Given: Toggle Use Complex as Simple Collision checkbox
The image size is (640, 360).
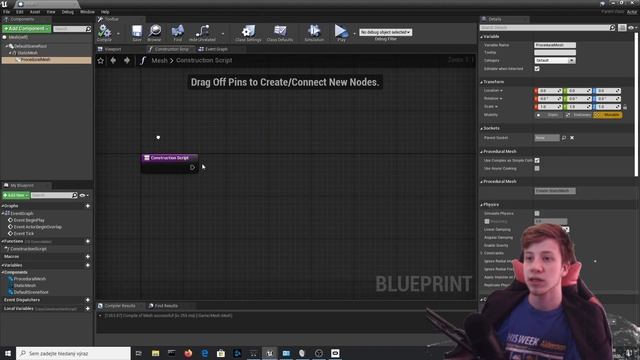Looking at the screenshot, I should [537, 160].
